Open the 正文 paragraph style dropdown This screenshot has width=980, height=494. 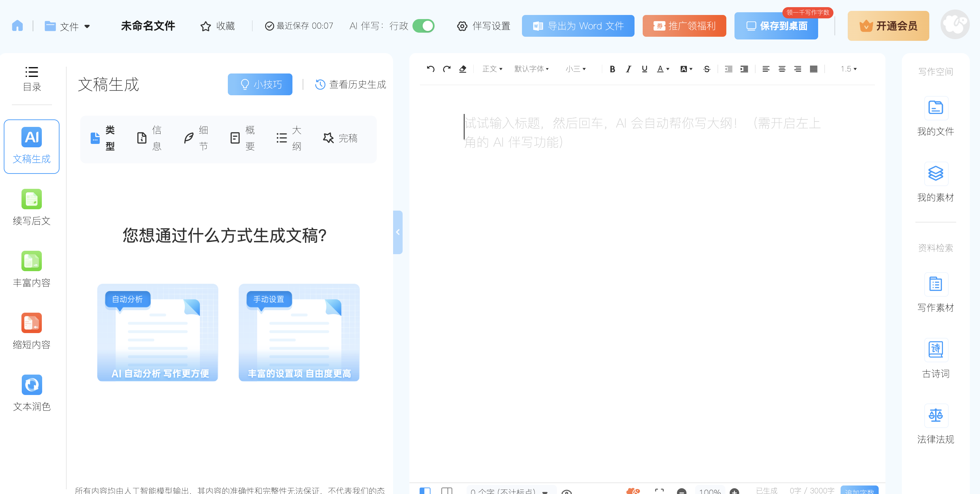(x=491, y=69)
